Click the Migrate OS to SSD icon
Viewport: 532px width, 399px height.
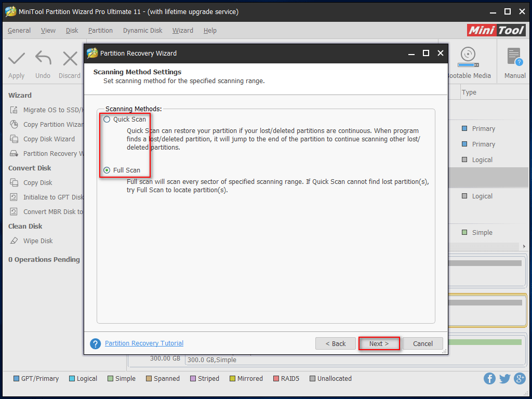14,110
